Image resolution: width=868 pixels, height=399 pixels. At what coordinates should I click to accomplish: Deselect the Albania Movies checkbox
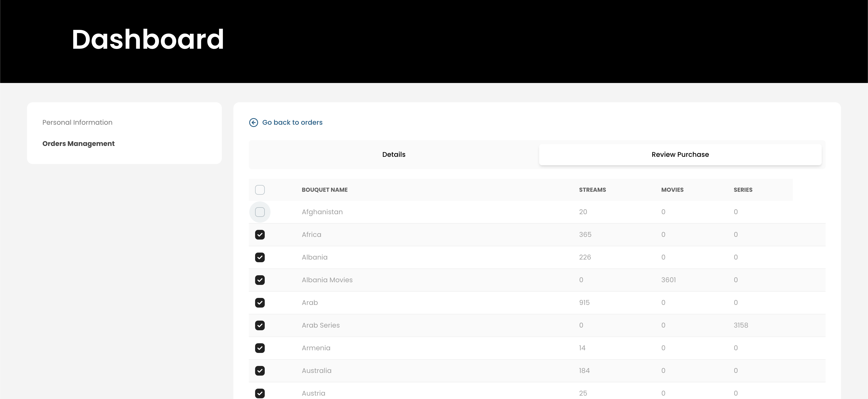click(260, 280)
